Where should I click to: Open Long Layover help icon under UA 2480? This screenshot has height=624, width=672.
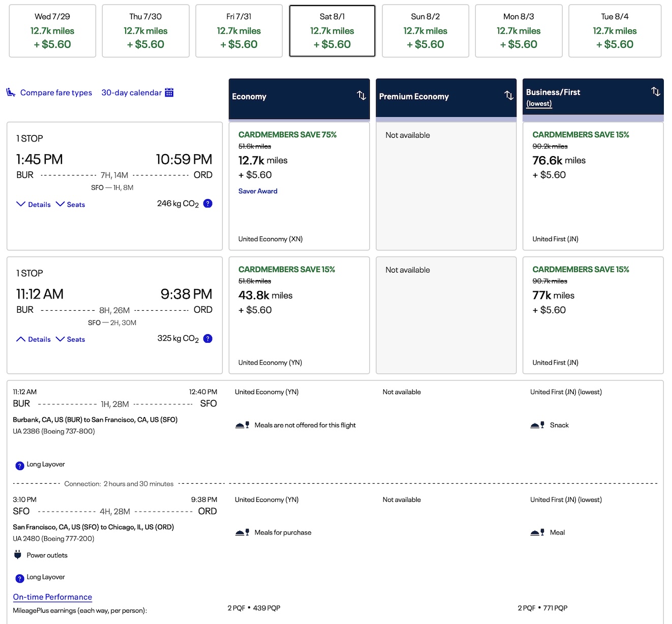tap(20, 578)
